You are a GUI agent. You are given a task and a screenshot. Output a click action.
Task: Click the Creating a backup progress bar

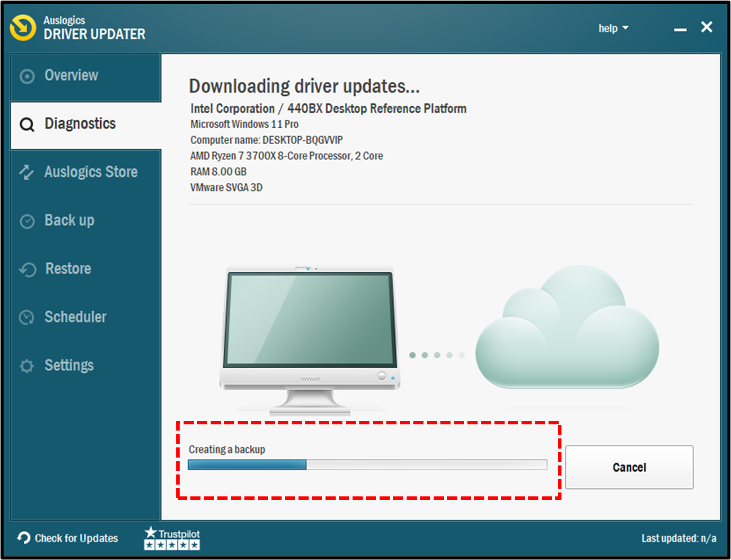click(x=367, y=464)
